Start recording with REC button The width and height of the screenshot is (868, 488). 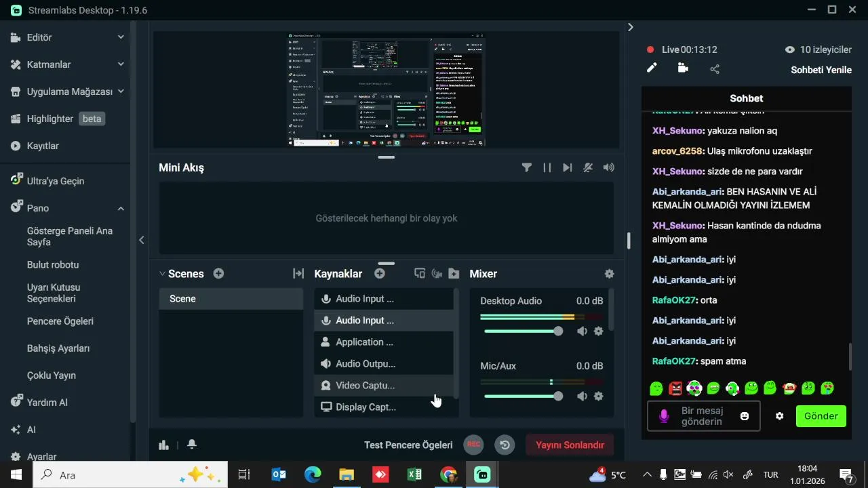(474, 445)
